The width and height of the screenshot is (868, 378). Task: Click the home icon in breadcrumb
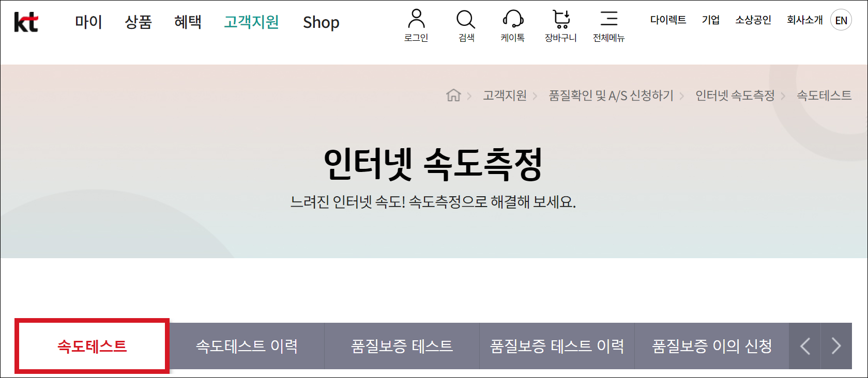[x=453, y=95]
